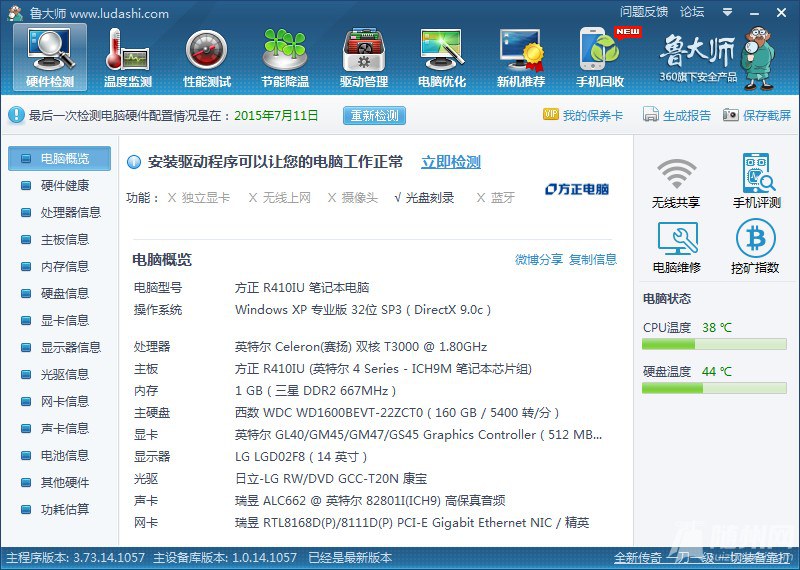Click the hard disk value 西数 WDC WD1600BEVT

(397, 412)
